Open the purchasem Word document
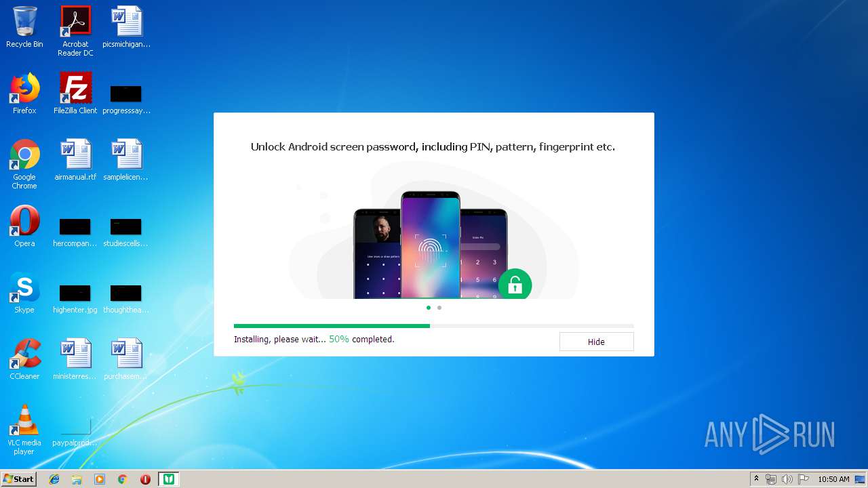The height and width of the screenshot is (488, 868). click(x=126, y=359)
